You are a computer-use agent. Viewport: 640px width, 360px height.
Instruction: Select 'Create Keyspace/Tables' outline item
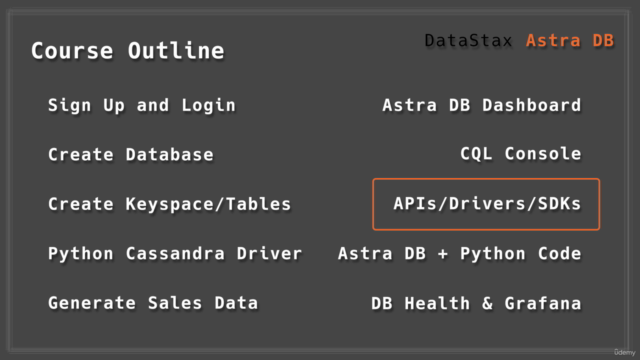coord(169,204)
